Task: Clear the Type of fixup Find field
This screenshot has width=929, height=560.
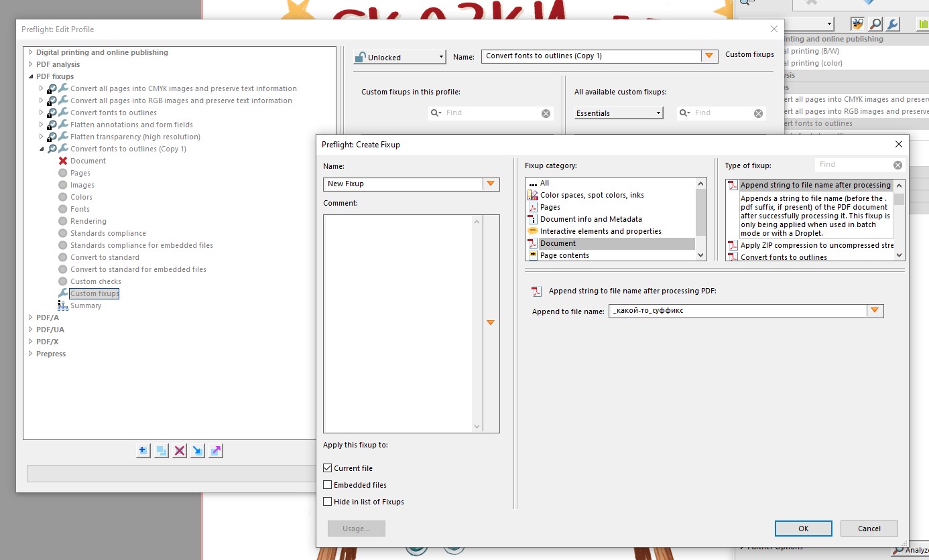Action: [x=897, y=165]
